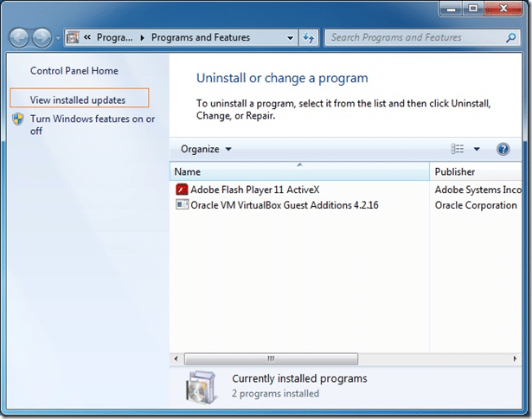Select Adobe Flash Player 11 ActiveX entry

pyautogui.click(x=255, y=190)
